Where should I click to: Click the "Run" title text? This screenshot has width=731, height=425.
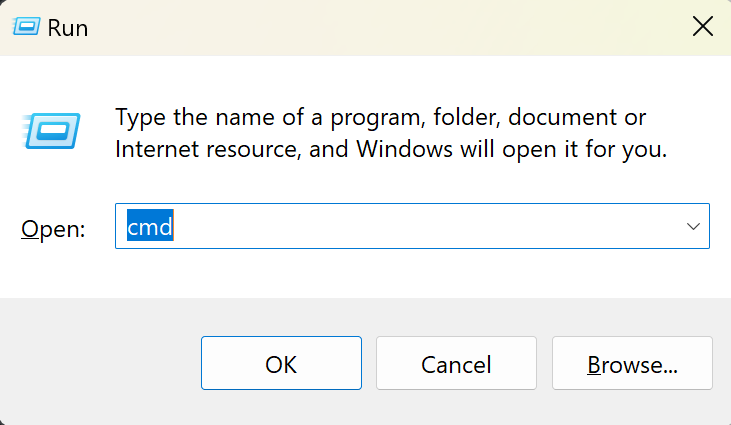[x=71, y=28]
